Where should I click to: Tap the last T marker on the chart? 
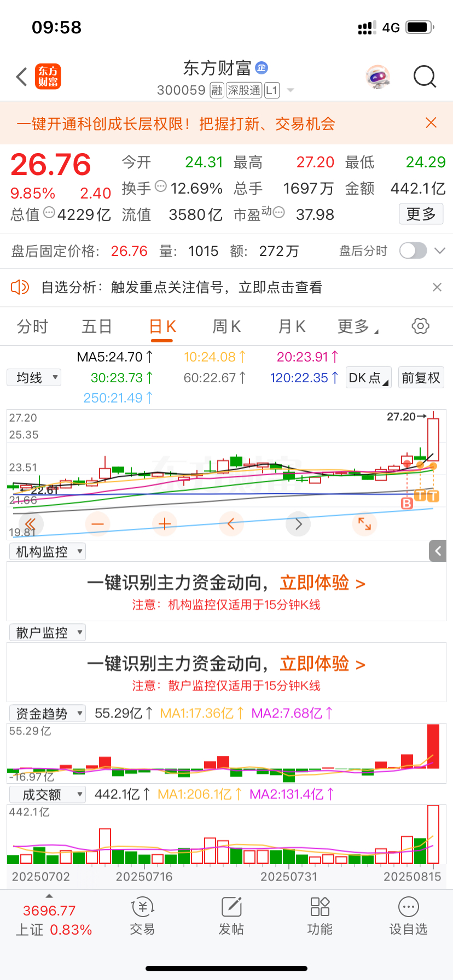[433, 496]
